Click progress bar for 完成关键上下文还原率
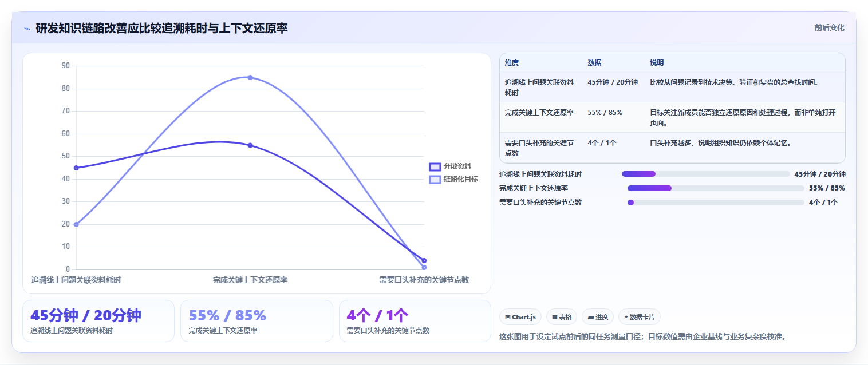This screenshot has width=868, height=365. click(716, 188)
